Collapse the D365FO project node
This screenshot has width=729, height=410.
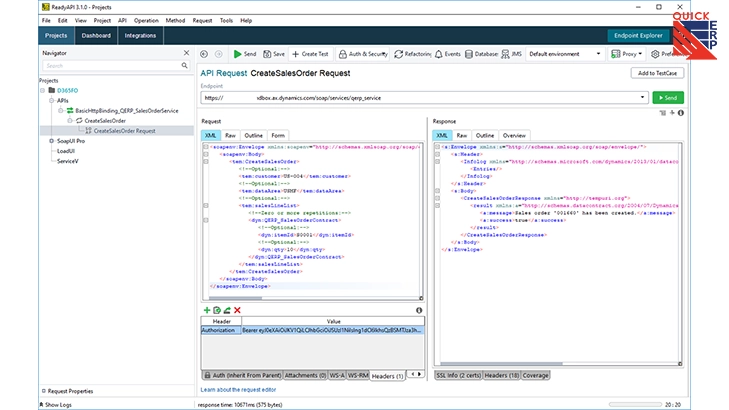click(x=43, y=90)
